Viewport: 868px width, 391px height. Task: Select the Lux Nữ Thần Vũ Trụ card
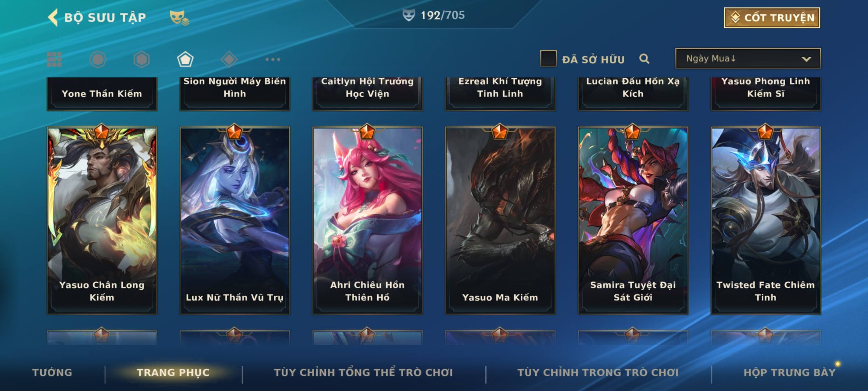pyautogui.click(x=235, y=220)
